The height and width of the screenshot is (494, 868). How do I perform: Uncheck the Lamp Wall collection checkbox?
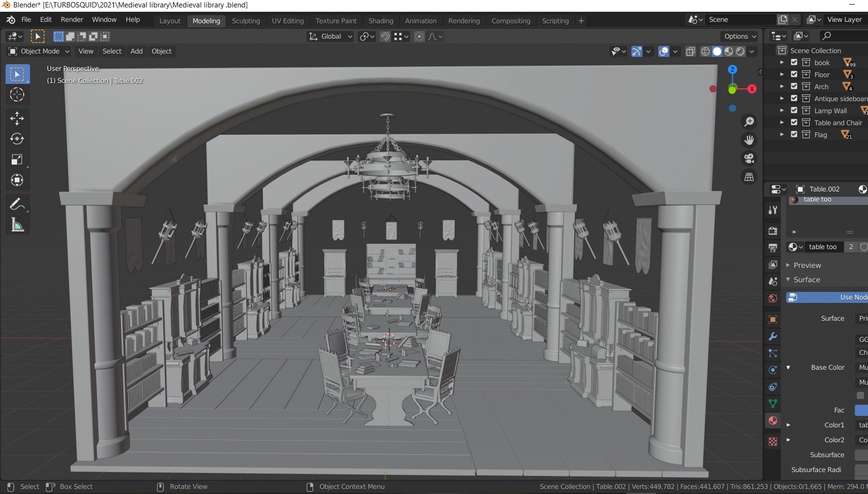[794, 110]
